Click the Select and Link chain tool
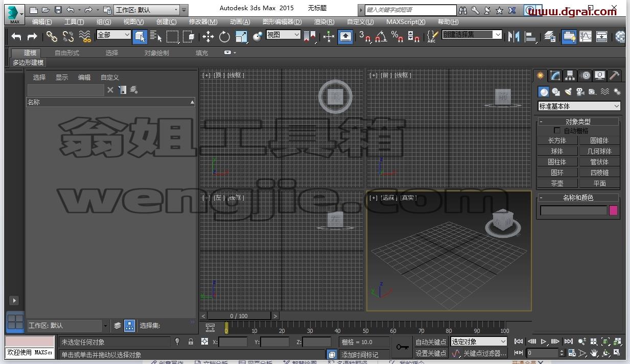This screenshot has width=630, height=364. coord(52,36)
